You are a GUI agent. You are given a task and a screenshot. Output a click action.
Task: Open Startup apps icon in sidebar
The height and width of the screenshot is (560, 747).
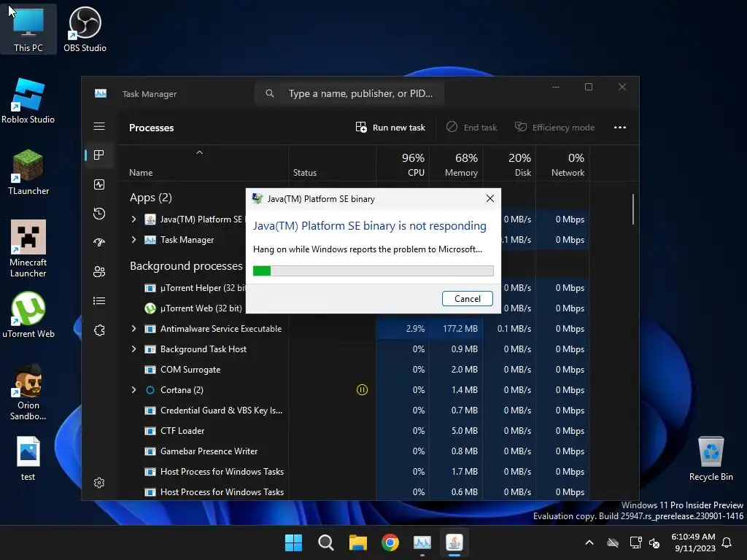[x=99, y=242]
